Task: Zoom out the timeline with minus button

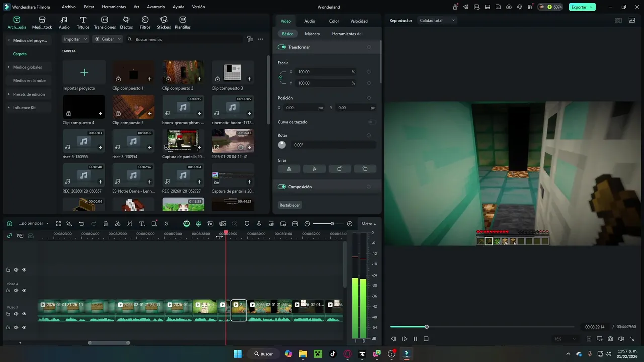Action: point(307,224)
